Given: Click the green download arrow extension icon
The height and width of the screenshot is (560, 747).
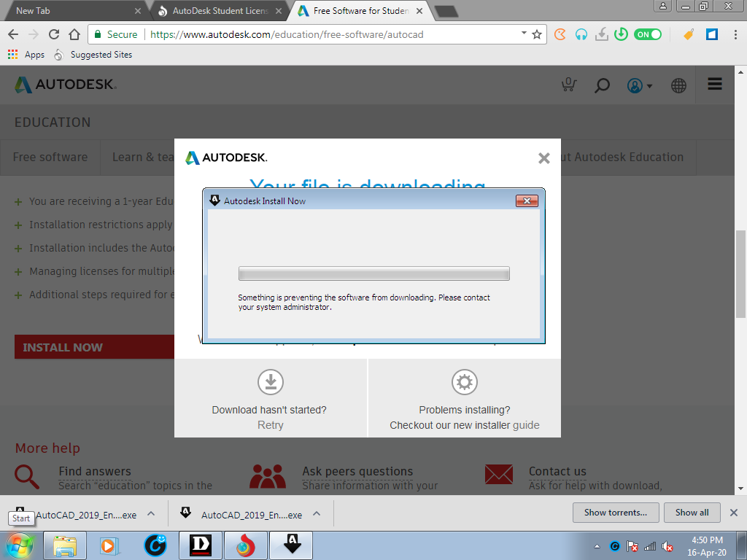Looking at the screenshot, I should coord(619,34).
